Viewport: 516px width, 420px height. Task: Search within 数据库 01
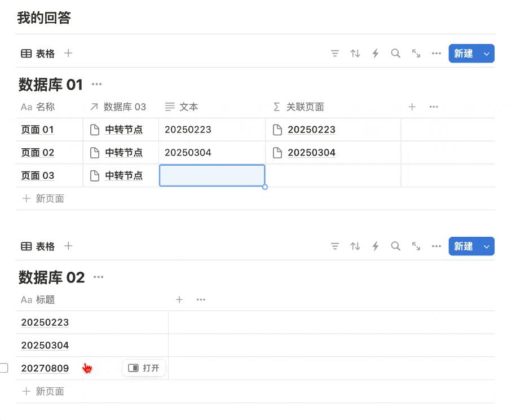[x=395, y=54]
